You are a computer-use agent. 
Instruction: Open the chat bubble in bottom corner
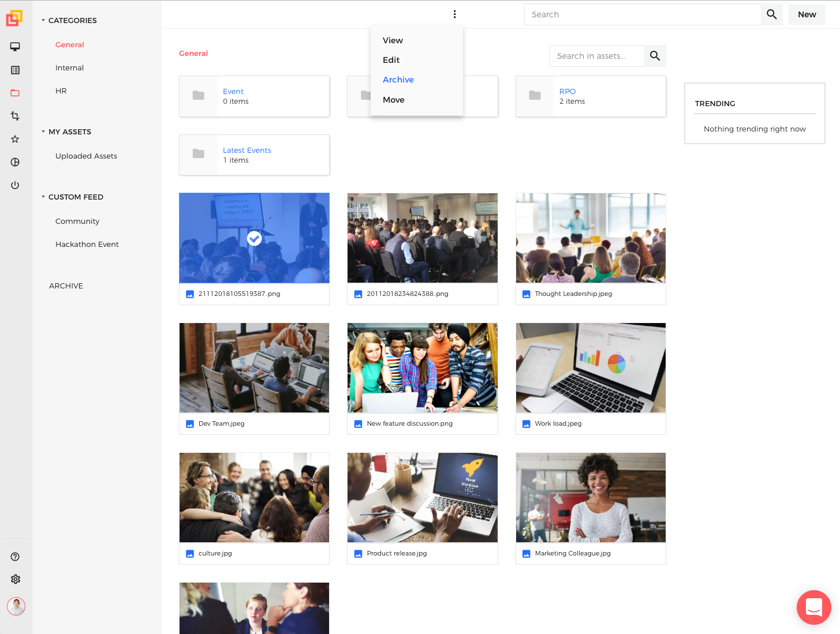click(x=813, y=607)
